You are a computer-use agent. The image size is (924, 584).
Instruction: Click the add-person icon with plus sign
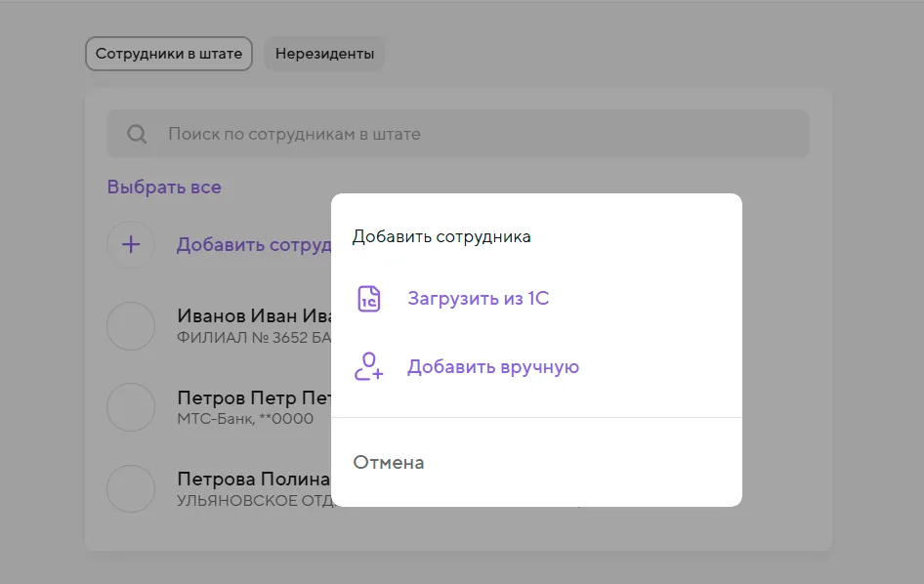point(369,367)
